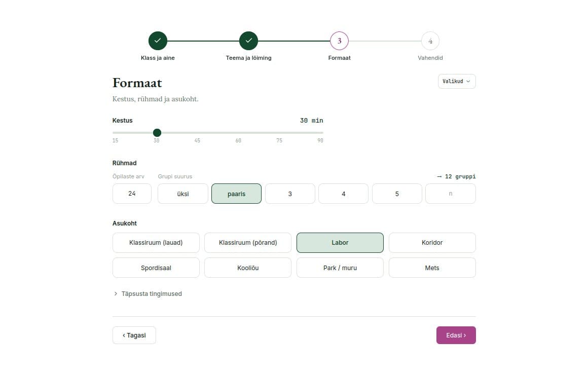Choose Park / muru location

click(x=340, y=268)
